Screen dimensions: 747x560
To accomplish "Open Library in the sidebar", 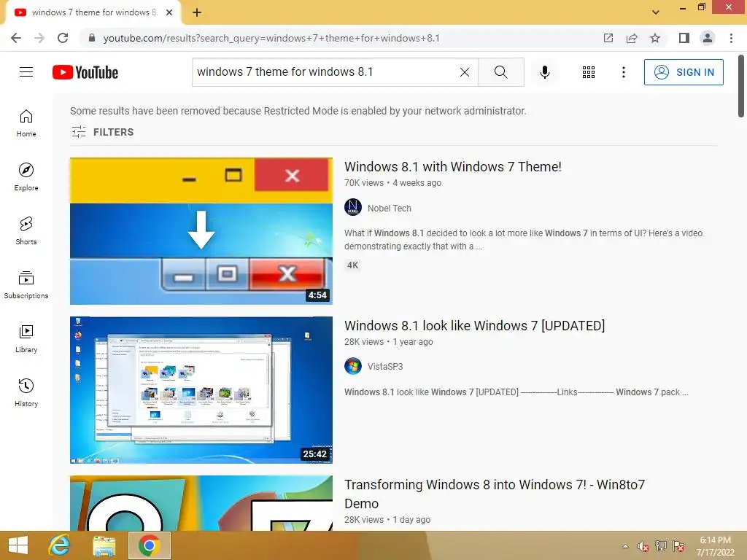I will [x=26, y=338].
